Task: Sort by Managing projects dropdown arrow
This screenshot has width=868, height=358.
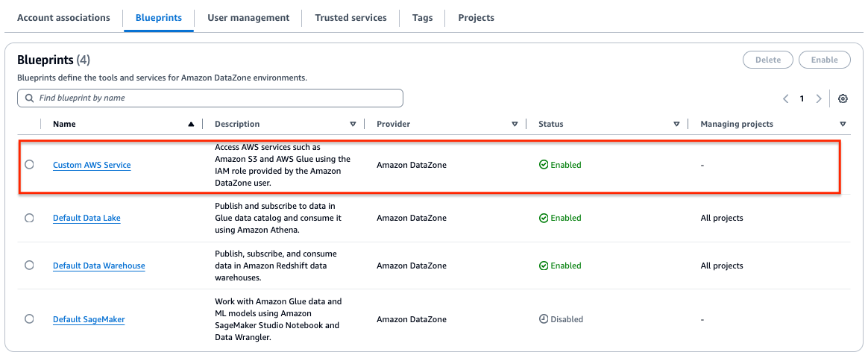Action: pos(843,124)
